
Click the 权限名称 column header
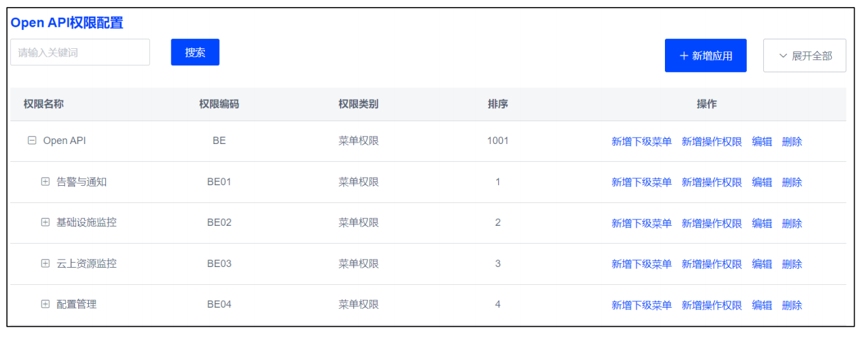(44, 104)
